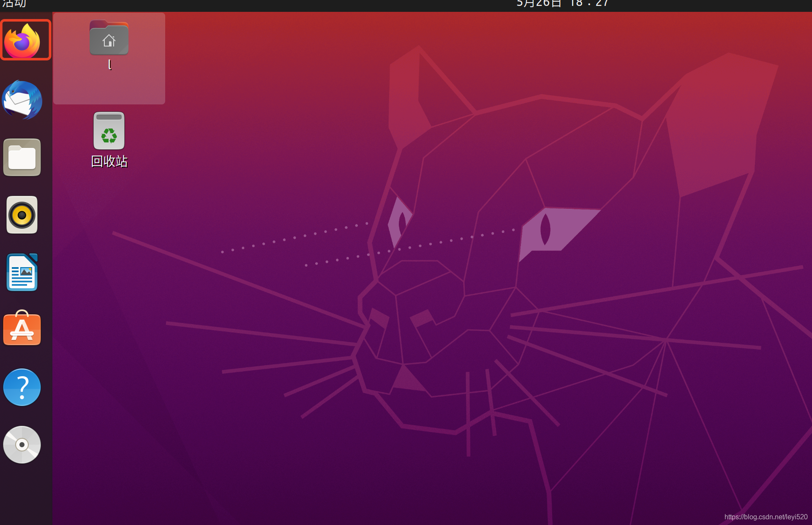812x525 pixels.
Task: Click the 回收站 label text
Action: coord(109,161)
